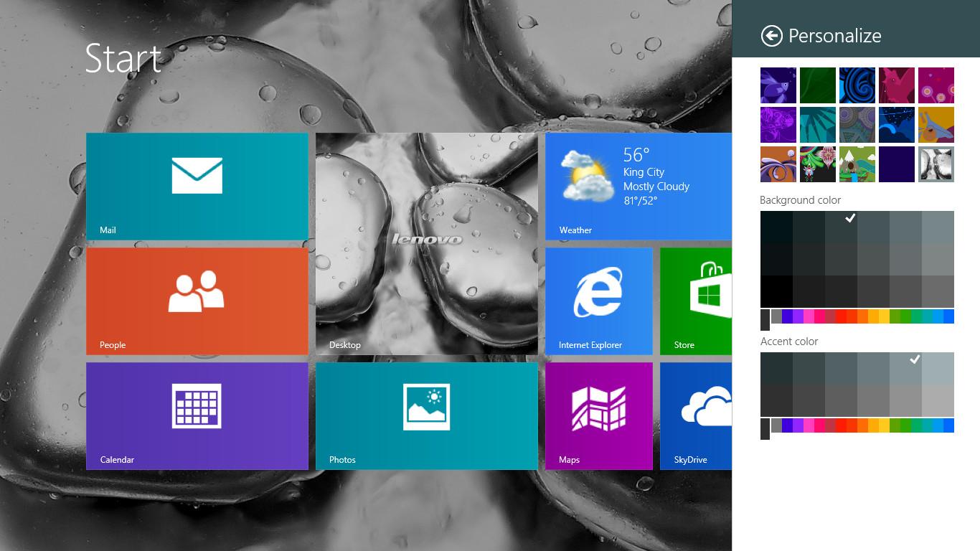Launch the SkyDrive tile
This screenshot has width=980, height=551.
coord(696,416)
